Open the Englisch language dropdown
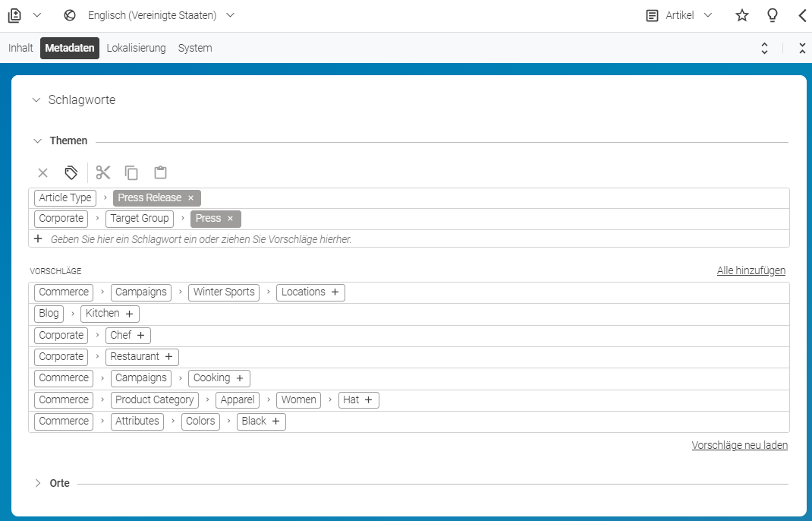This screenshot has width=812, height=521. click(231, 15)
